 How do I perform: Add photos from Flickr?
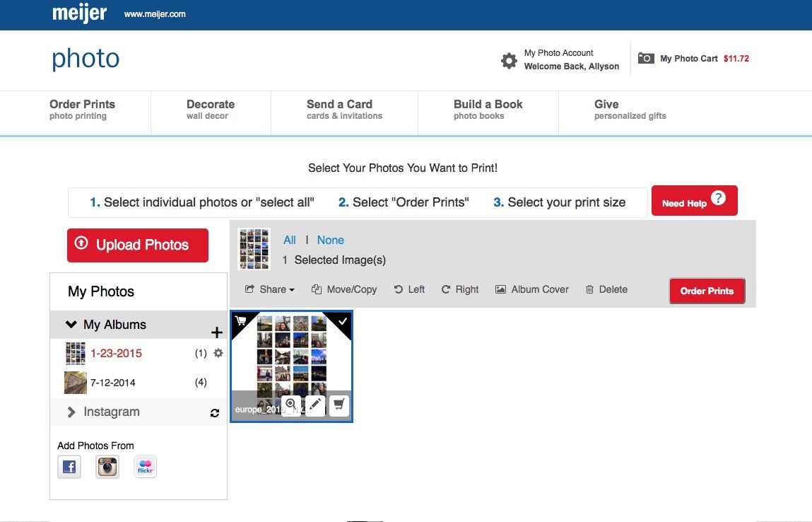tap(145, 467)
